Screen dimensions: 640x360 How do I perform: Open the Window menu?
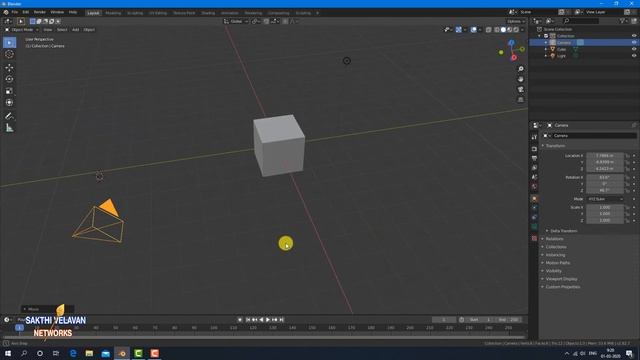(x=57, y=12)
